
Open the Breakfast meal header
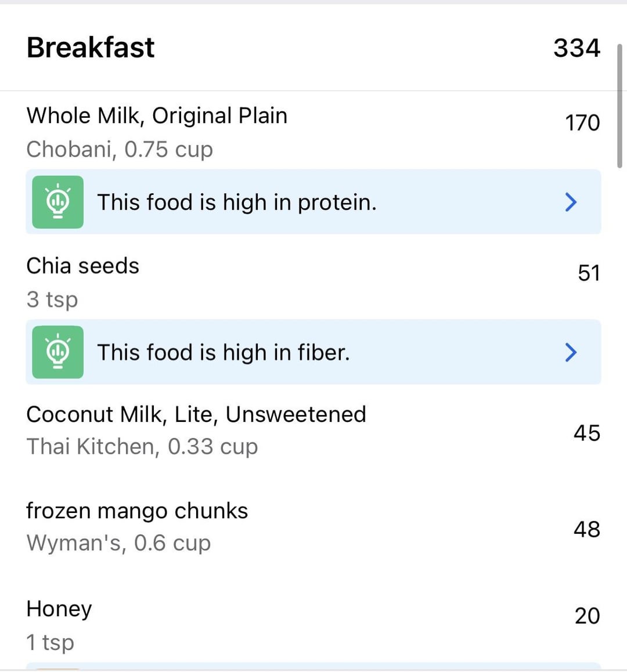tap(91, 48)
